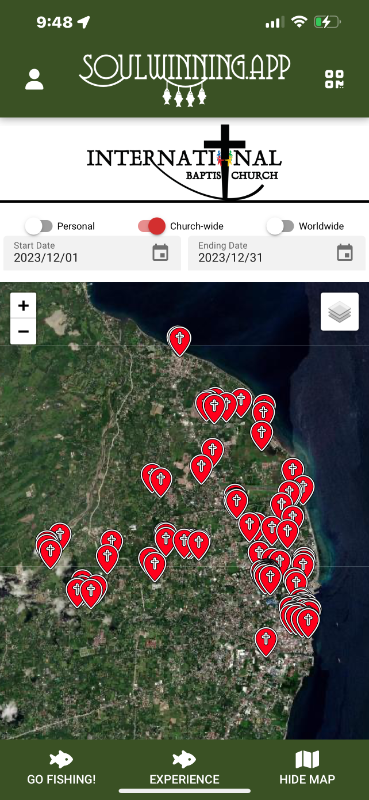Select the Start Date field

tap(92, 253)
